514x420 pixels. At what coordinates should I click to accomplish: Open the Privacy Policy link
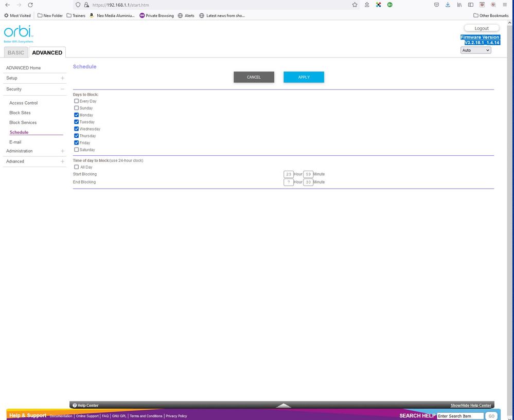tap(176, 416)
